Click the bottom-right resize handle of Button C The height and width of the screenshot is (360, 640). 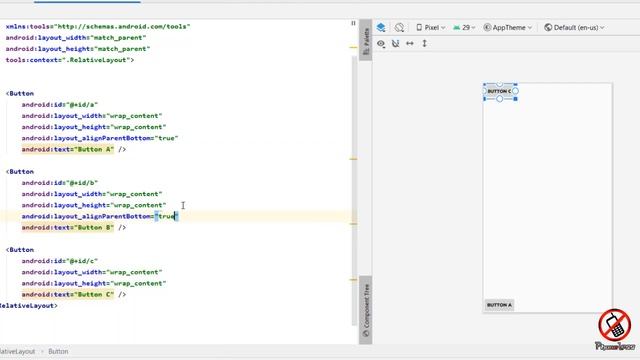[516, 99]
